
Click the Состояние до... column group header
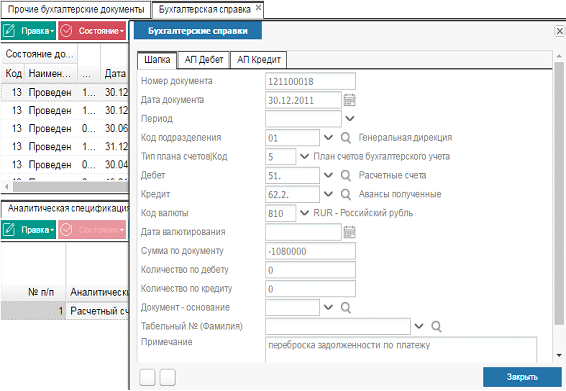[x=39, y=54]
